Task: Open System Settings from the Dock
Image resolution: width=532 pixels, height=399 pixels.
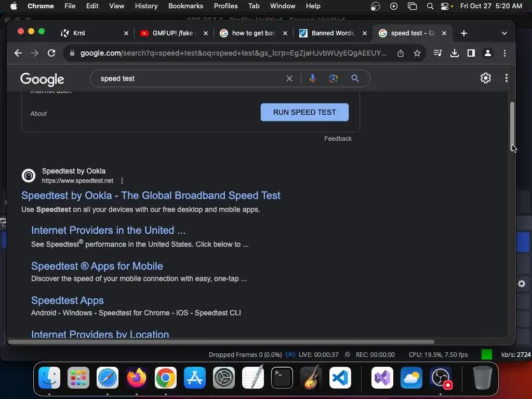Action: (223, 378)
